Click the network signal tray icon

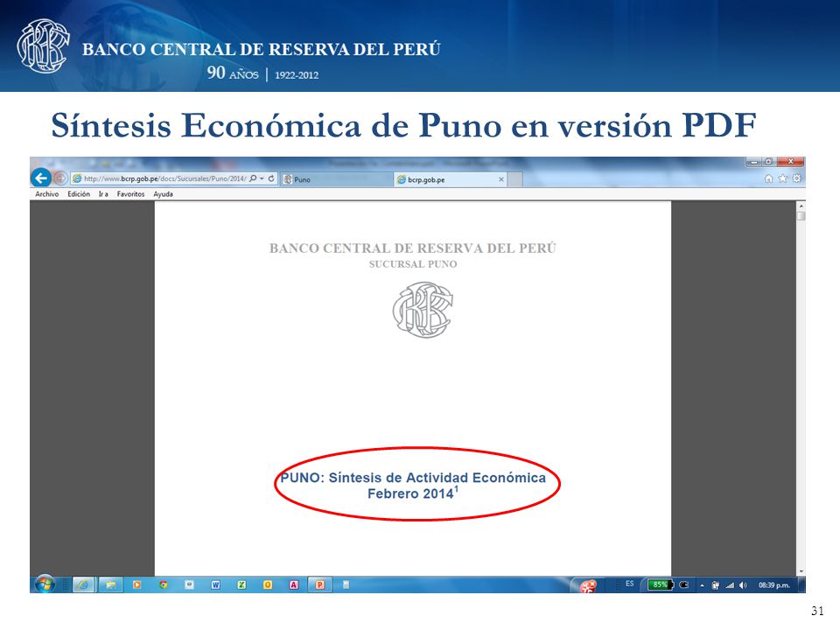(x=730, y=585)
